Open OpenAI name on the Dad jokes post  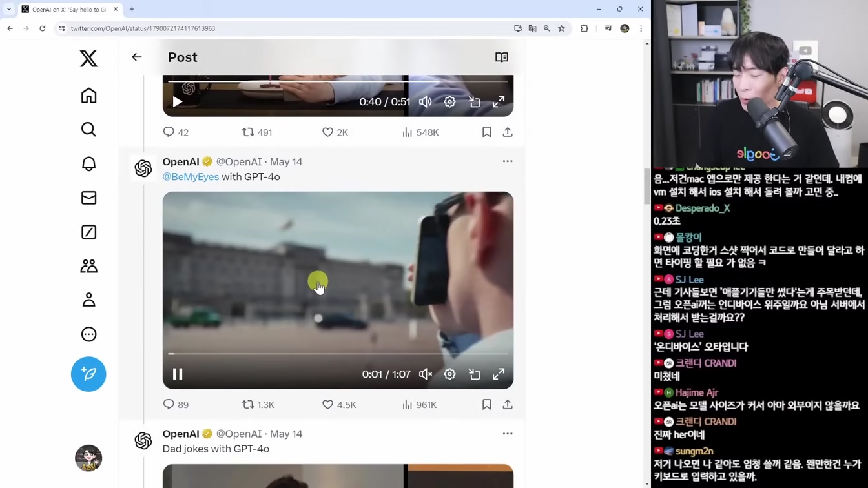click(181, 434)
